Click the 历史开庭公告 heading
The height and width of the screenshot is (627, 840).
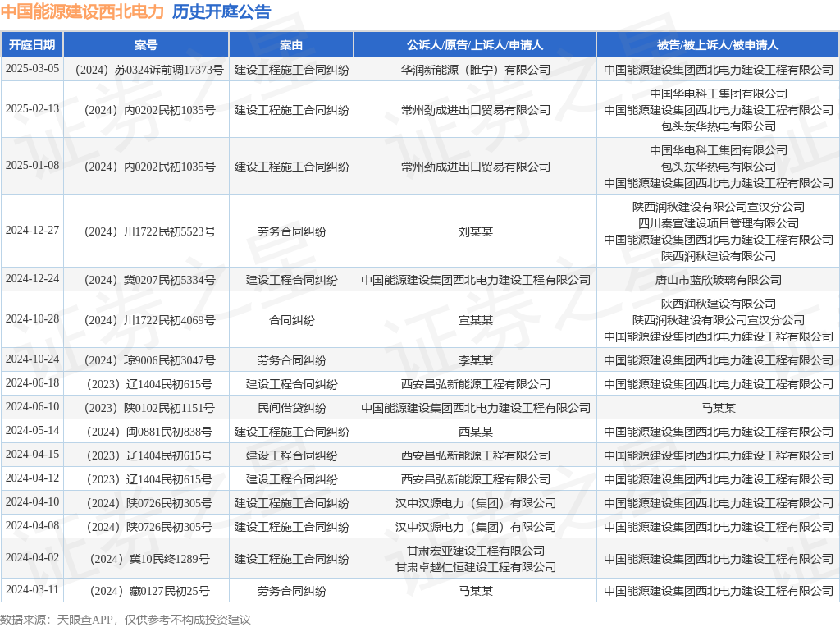click(221, 11)
